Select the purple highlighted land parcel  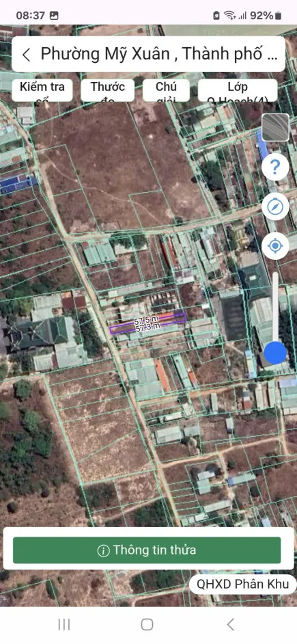[x=147, y=323]
